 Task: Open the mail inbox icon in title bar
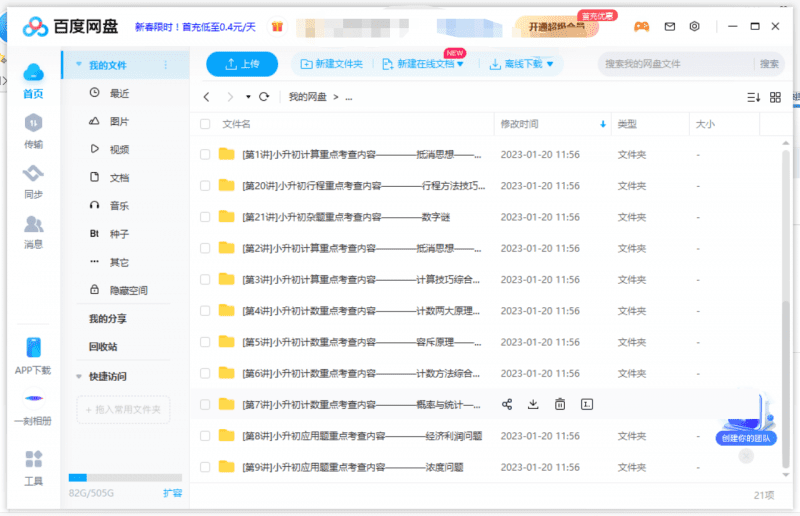pyautogui.click(x=669, y=26)
